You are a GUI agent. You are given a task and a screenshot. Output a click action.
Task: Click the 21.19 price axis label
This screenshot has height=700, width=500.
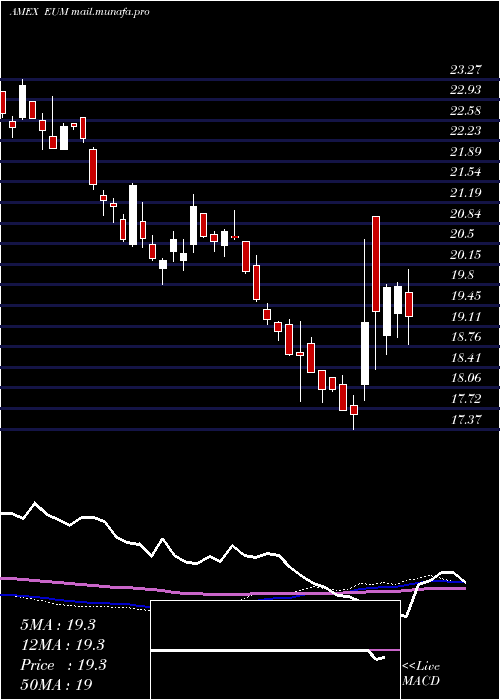[x=466, y=193]
